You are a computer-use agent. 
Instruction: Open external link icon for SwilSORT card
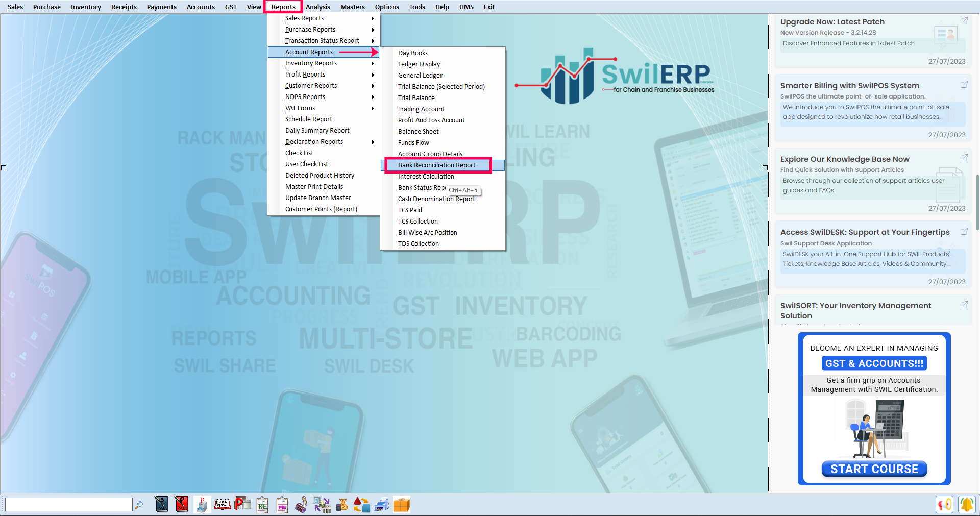[x=964, y=305]
